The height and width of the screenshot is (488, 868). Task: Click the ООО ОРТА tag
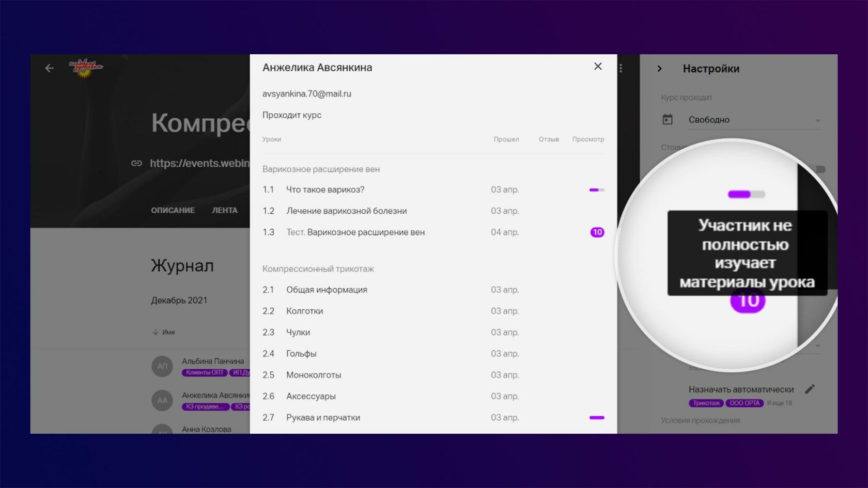tap(744, 403)
